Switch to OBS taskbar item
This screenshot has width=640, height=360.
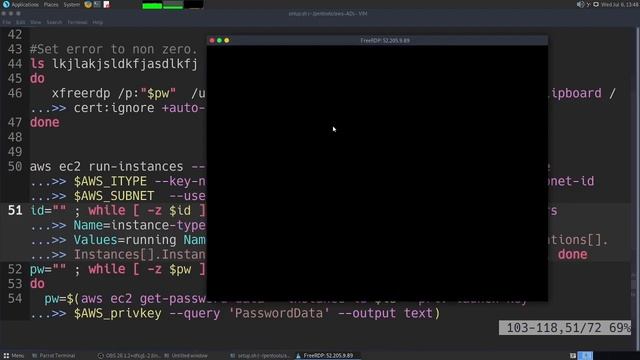(x=129, y=356)
